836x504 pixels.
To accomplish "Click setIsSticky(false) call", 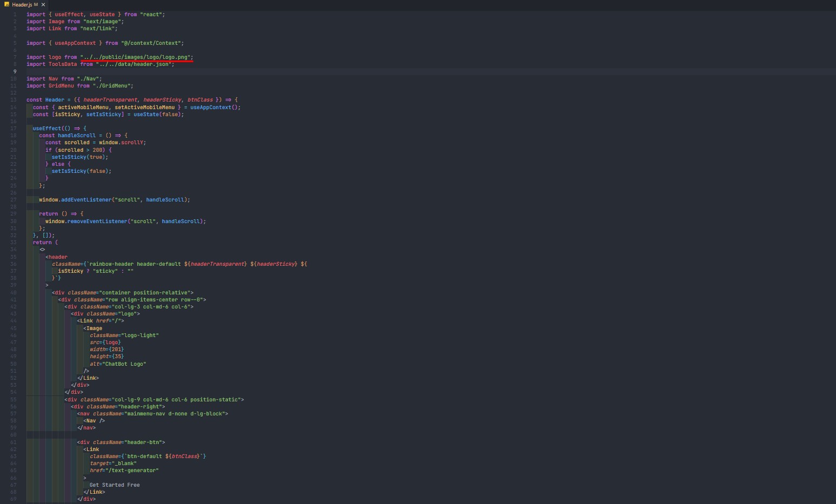I will [81, 171].
